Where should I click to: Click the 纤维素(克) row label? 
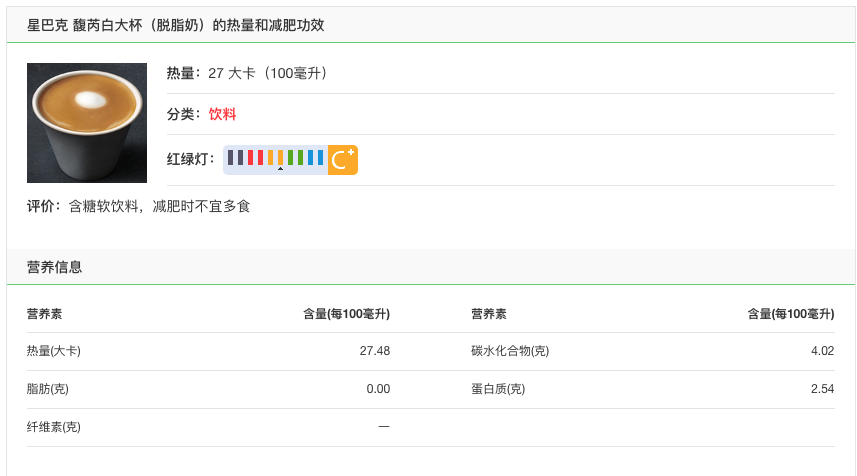(x=54, y=427)
